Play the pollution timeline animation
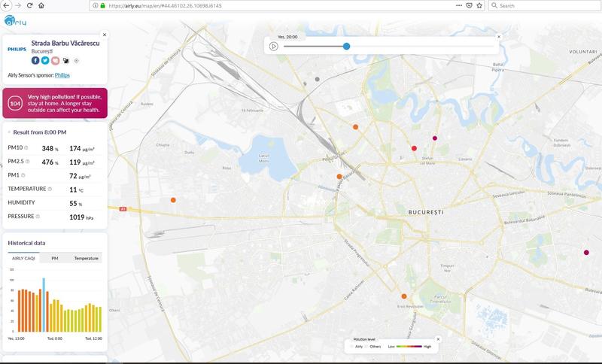 [274, 46]
